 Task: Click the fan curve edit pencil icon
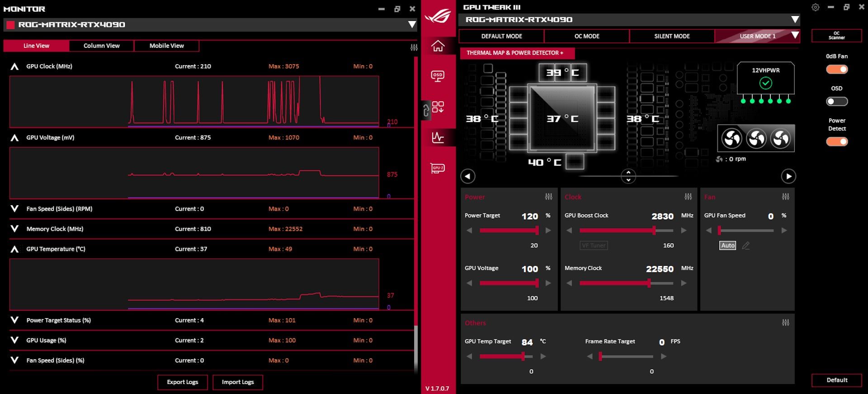pyautogui.click(x=746, y=245)
